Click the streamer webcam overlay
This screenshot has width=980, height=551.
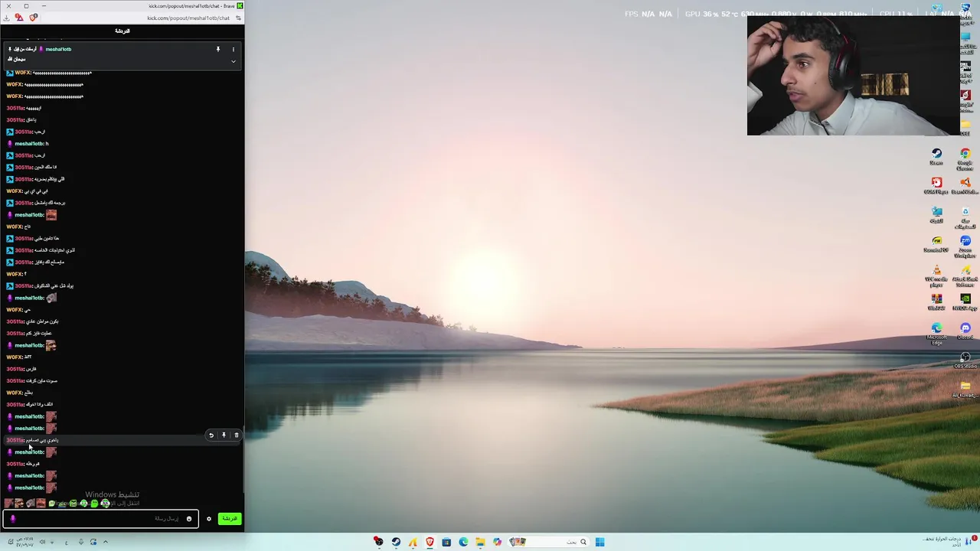852,75
